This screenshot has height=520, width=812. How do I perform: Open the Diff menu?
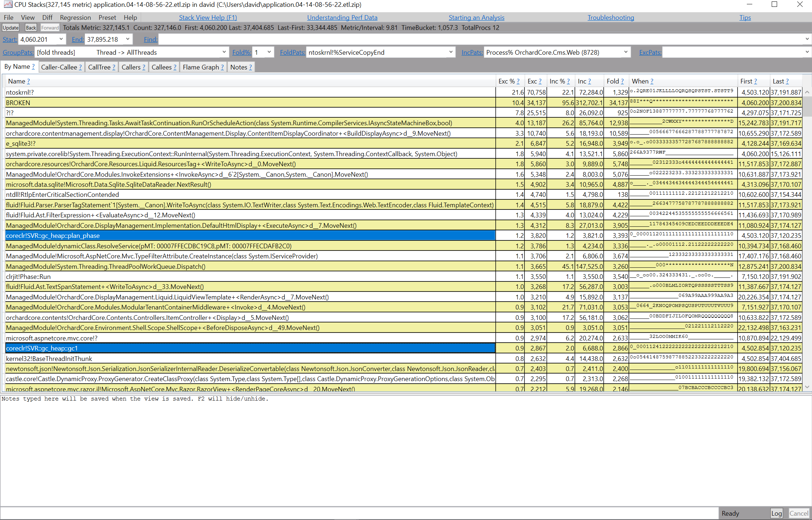[x=47, y=18]
